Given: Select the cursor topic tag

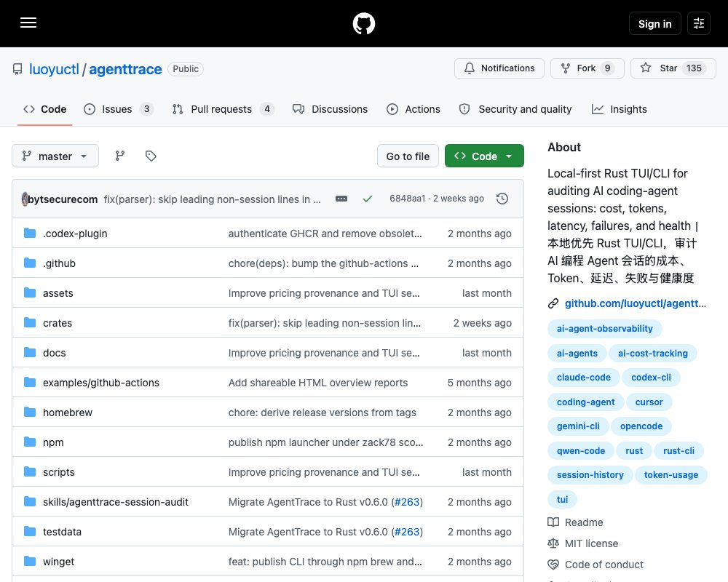Looking at the screenshot, I should pyautogui.click(x=649, y=402).
